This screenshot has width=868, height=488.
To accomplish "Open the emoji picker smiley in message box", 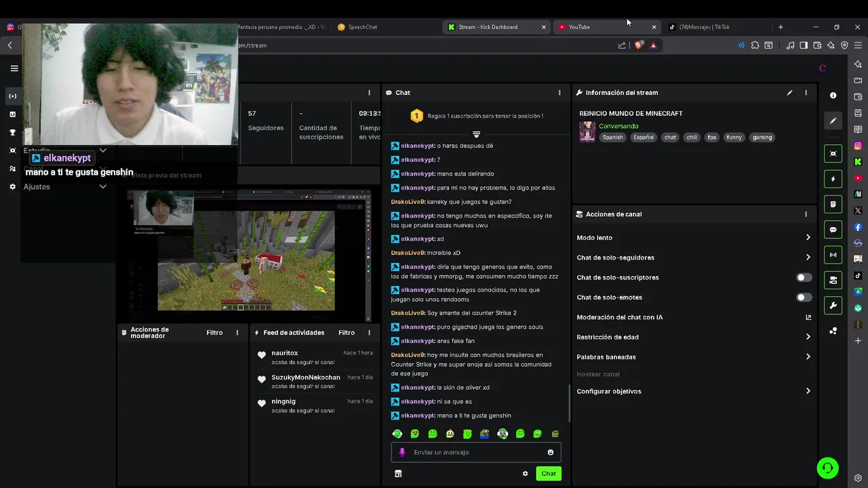I will pyautogui.click(x=551, y=453).
